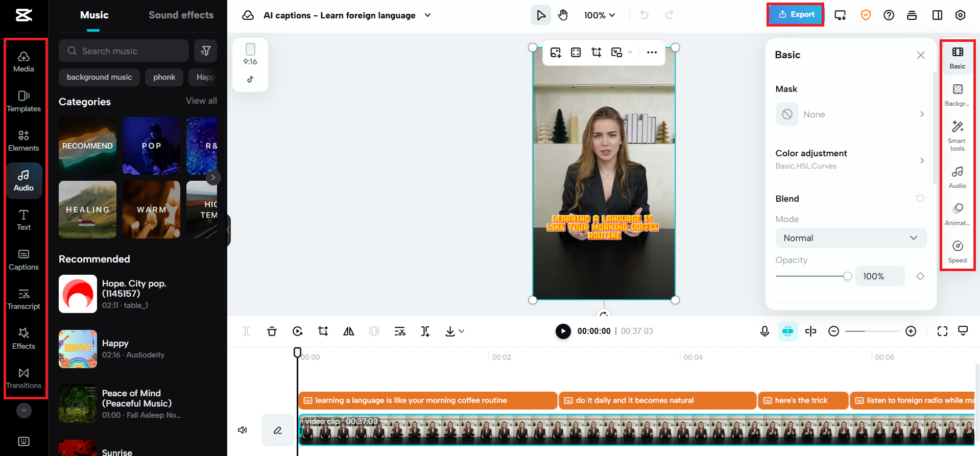Open the help menu

[x=889, y=15]
